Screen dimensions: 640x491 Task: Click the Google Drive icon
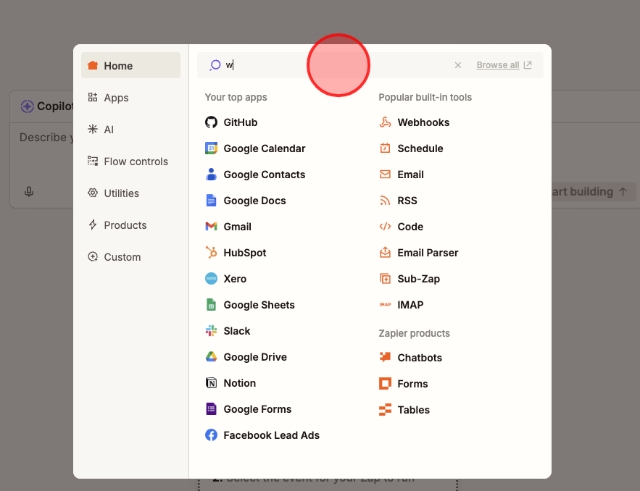[x=211, y=357]
